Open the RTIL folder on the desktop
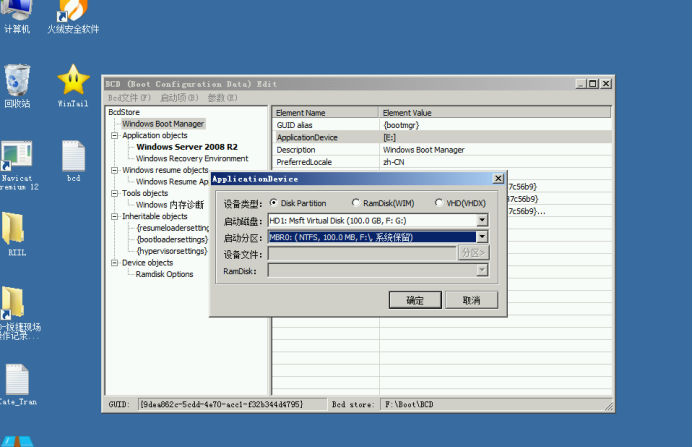This screenshot has height=447, width=693. (x=15, y=230)
